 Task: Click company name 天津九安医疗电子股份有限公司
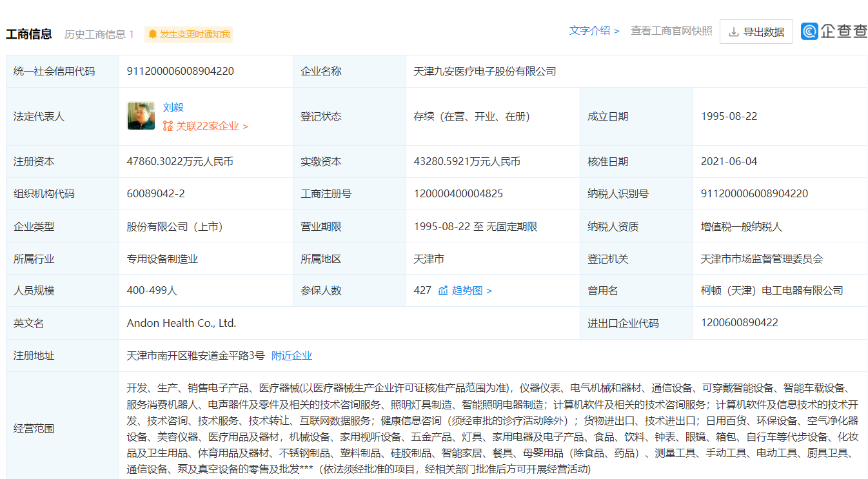pyautogui.click(x=484, y=72)
